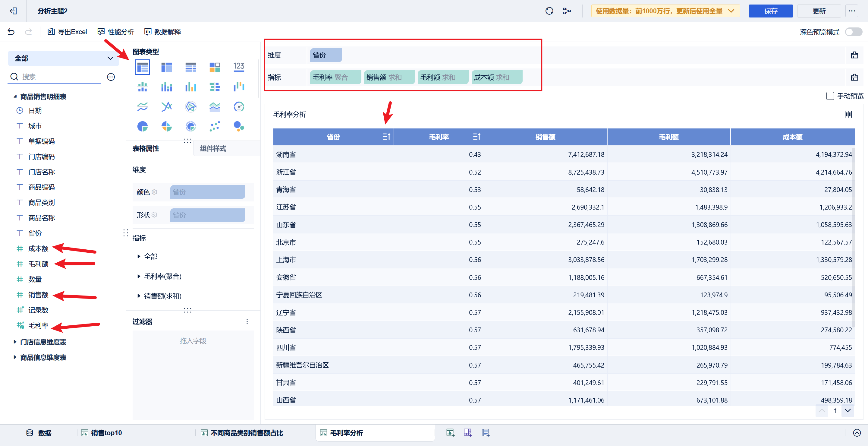Select the scatter plot chart type

[x=215, y=126]
